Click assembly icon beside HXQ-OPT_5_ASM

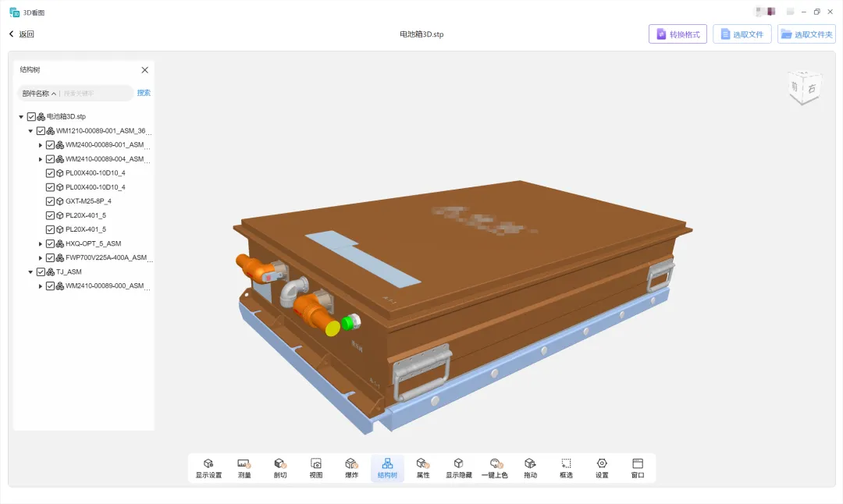point(59,243)
